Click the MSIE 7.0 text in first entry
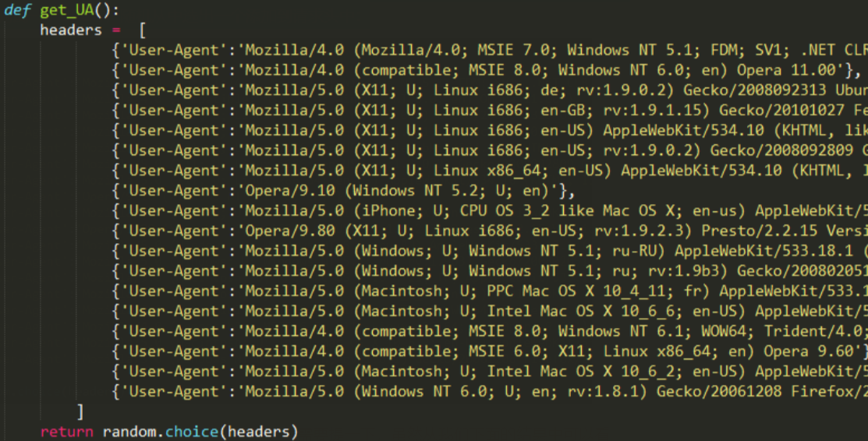 click(x=513, y=51)
